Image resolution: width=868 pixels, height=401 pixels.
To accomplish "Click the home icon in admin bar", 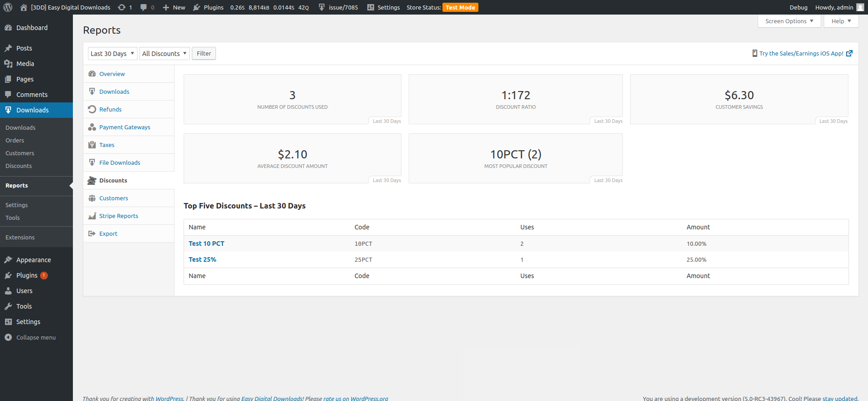I will coord(24,7).
